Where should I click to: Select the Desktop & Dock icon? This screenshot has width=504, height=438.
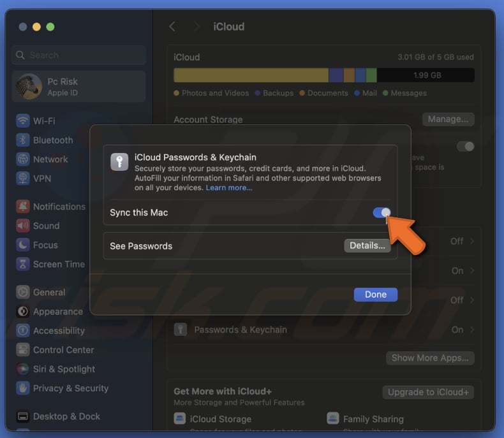23,416
